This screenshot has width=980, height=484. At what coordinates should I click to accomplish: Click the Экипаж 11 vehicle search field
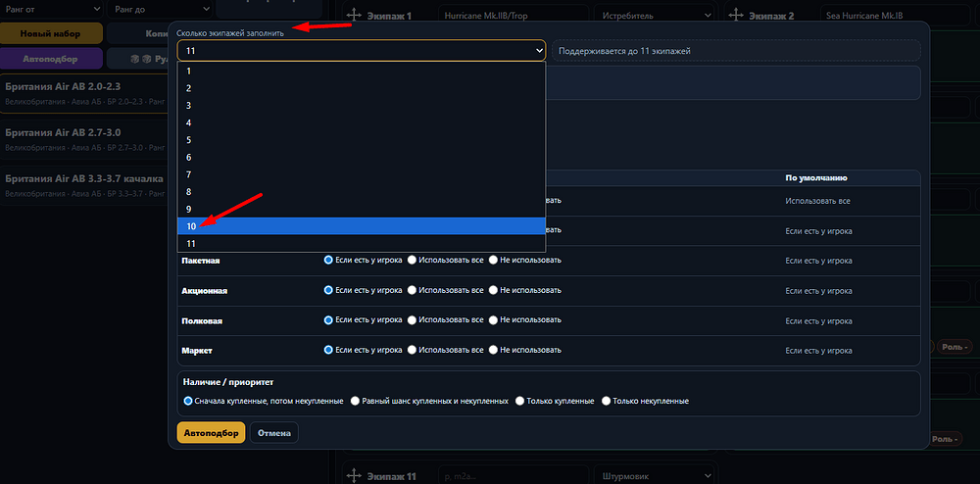(514, 476)
